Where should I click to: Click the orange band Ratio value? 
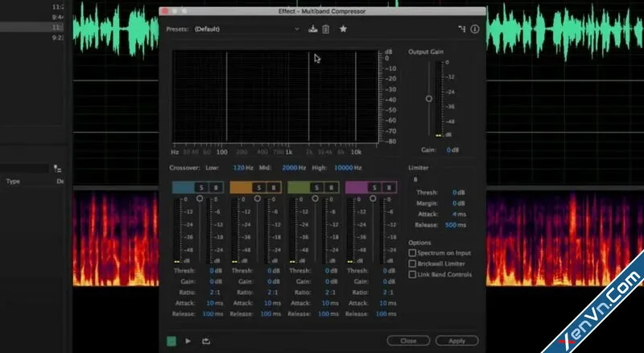click(273, 292)
